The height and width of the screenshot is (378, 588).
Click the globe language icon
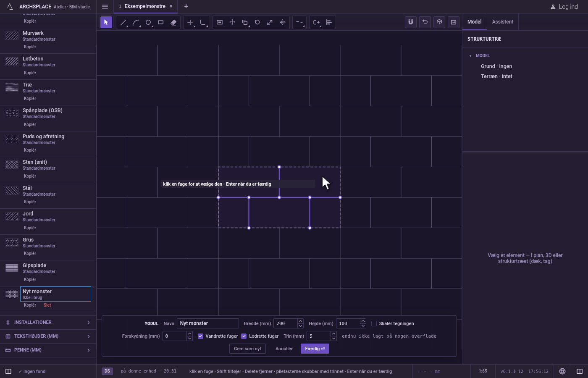(x=562, y=371)
